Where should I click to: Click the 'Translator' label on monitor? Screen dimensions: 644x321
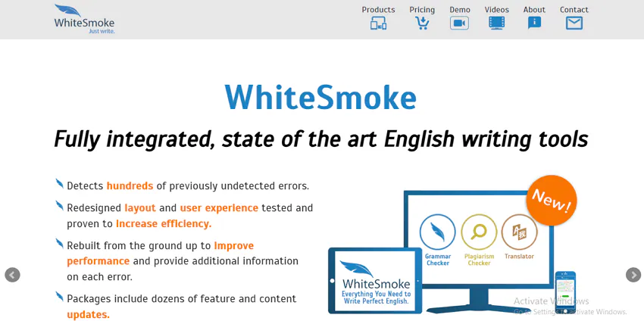point(519,256)
